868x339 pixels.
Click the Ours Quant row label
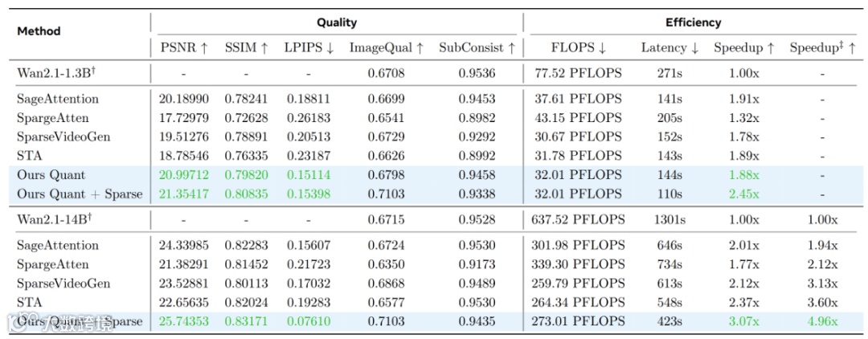pyautogui.click(x=51, y=175)
